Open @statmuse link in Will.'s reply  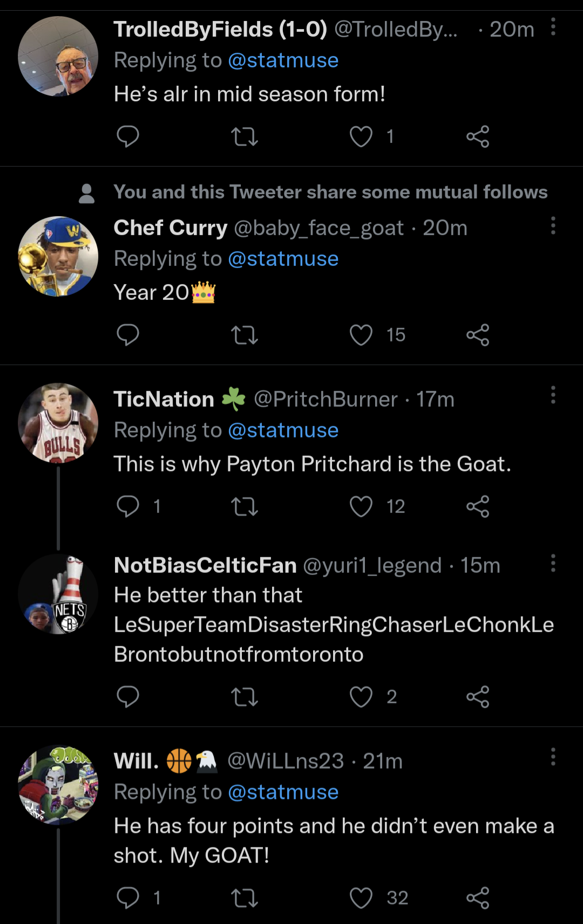pyautogui.click(x=283, y=792)
